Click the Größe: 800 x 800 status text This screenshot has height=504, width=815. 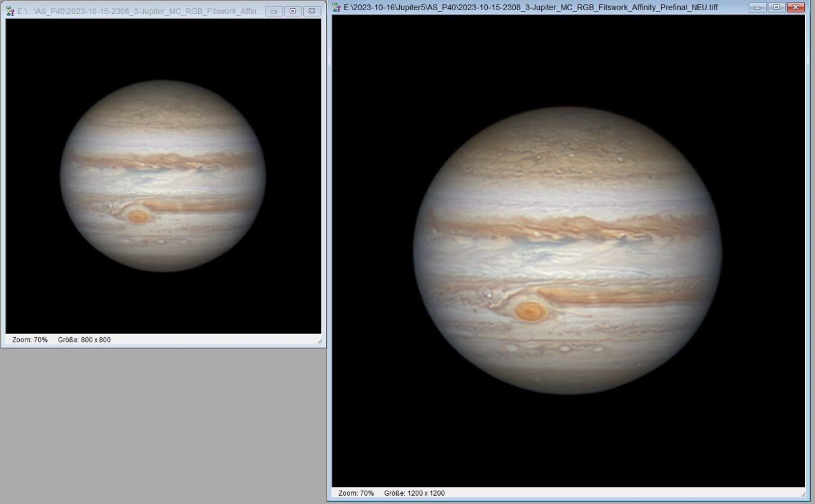pyautogui.click(x=84, y=340)
